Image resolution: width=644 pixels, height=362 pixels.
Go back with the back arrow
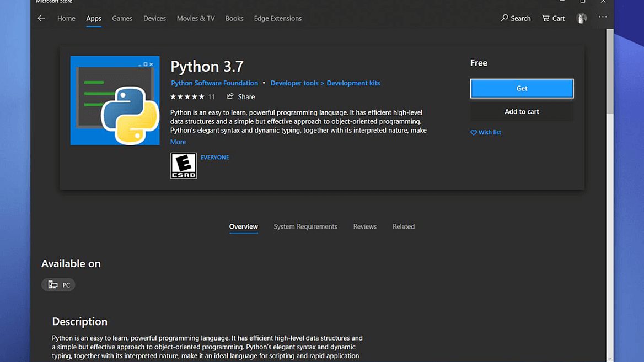[41, 18]
